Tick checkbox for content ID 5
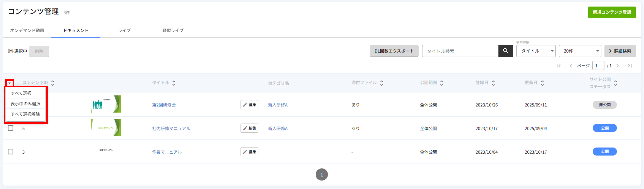Image resolution: width=644 pixels, height=189 pixels. 10,128
